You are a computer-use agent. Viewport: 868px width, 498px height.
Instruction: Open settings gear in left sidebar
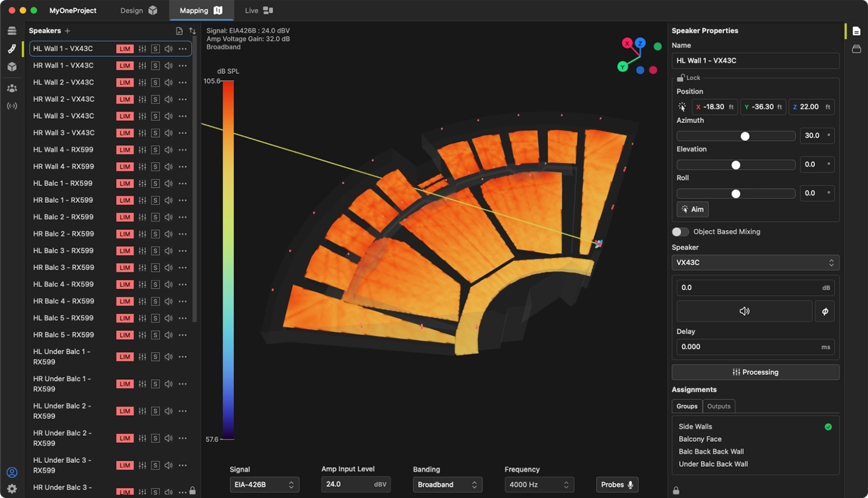(12, 488)
